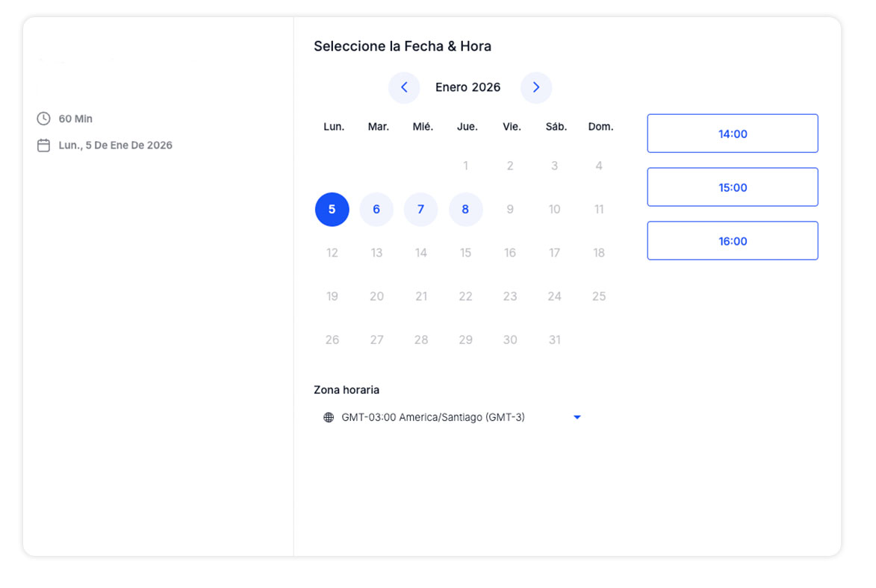Select the 14:00 time slot
This screenshot has width=876, height=588.
click(x=732, y=134)
